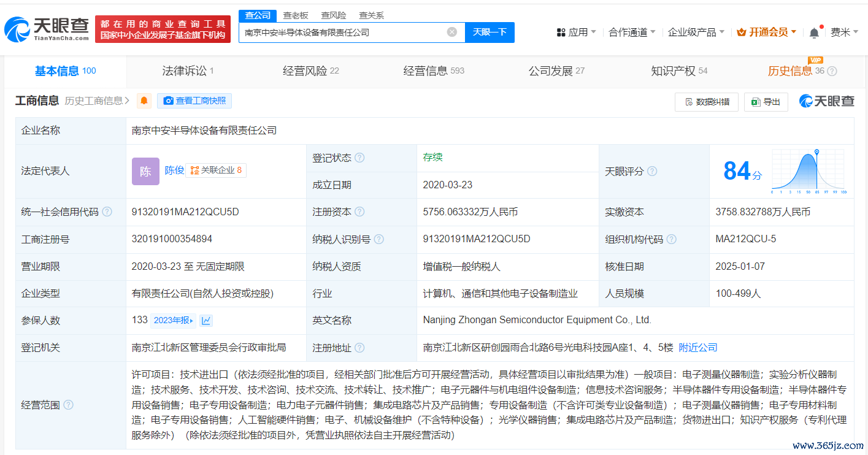
Task: Open the trend chart icon beside 2023年报
Action: coord(206,320)
